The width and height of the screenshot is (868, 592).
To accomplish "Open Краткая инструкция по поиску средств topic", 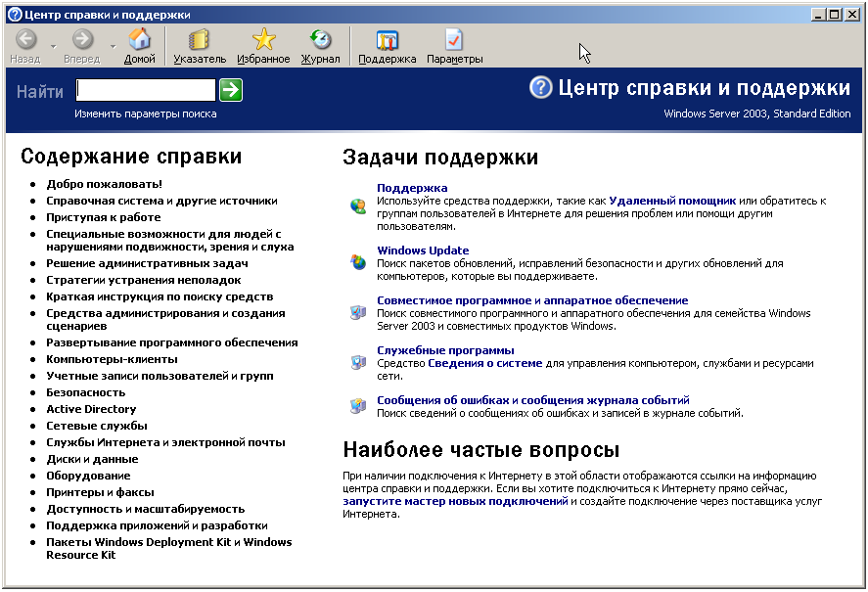I will (160, 296).
